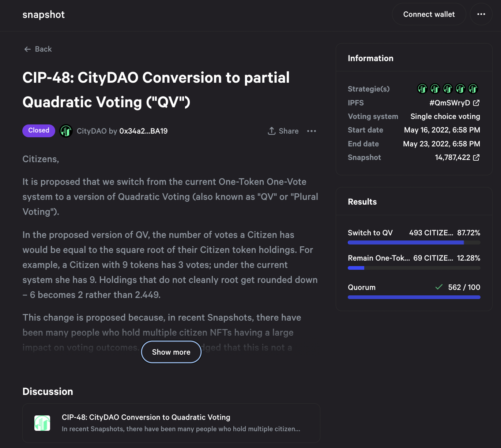The height and width of the screenshot is (448, 501).
Task: Open author address 0x34a2...BA19
Action: click(x=143, y=131)
